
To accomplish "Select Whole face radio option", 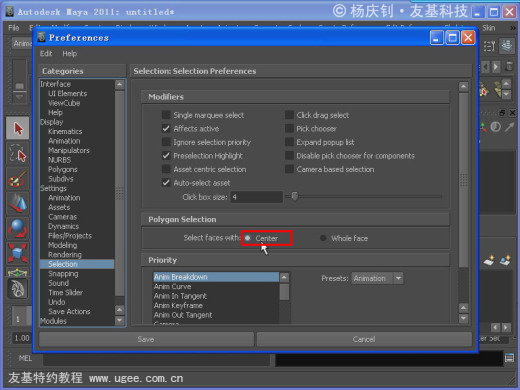I will click(323, 238).
